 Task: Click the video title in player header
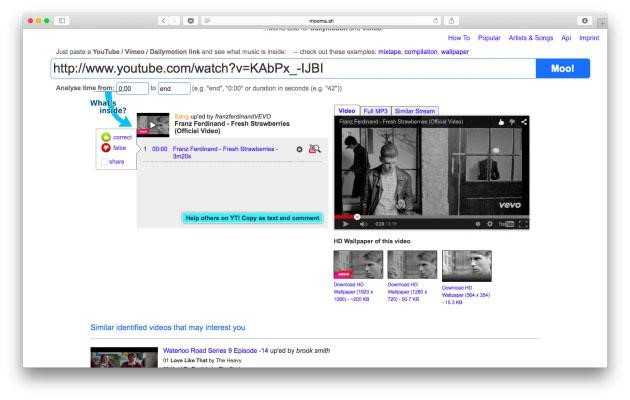coord(401,122)
